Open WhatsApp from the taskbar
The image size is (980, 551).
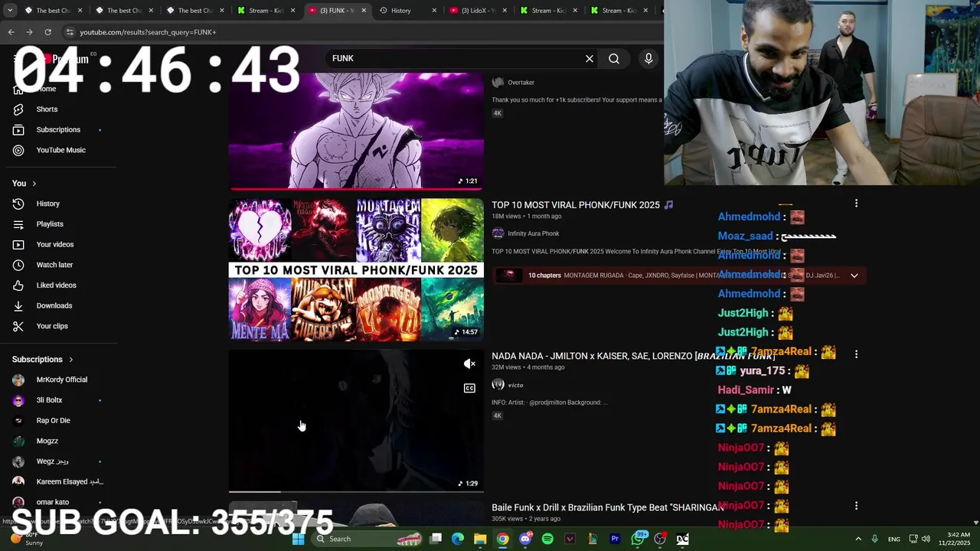(638, 539)
